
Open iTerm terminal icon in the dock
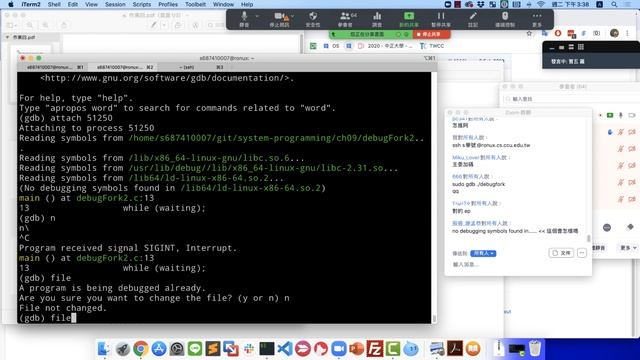coord(267,349)
